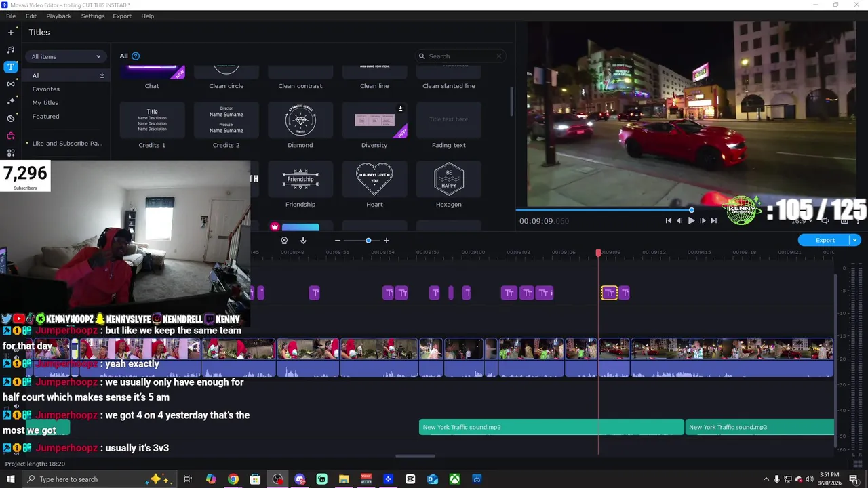Open the Like and Subscribe pack
This screenshot has width=868, height=488.
(67, 143)
